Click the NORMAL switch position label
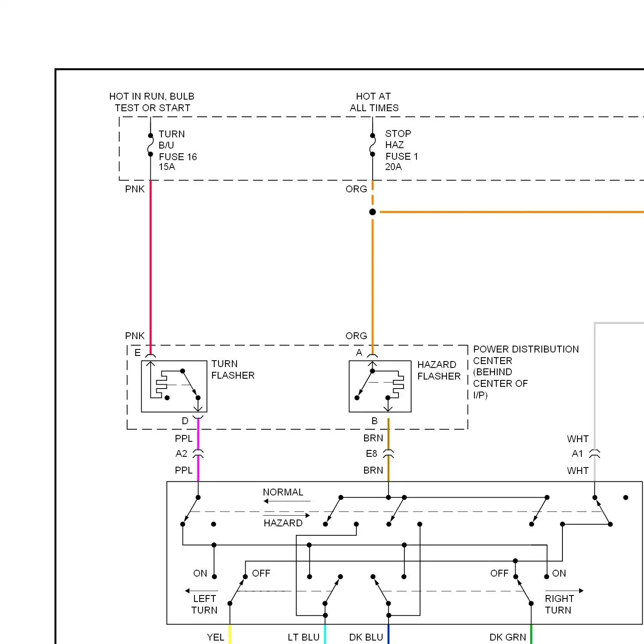 pyautogui.click(x=283, y=492)
